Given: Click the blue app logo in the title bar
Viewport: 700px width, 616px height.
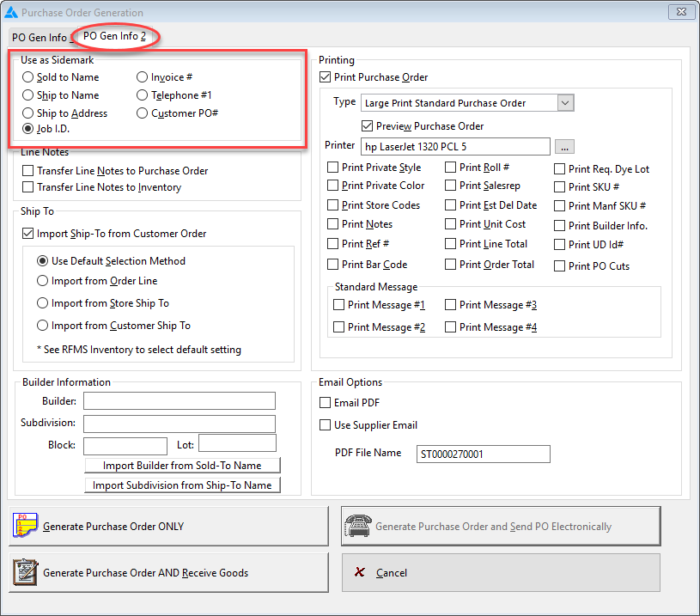Looking at the screenshot, I should (12, 11).
